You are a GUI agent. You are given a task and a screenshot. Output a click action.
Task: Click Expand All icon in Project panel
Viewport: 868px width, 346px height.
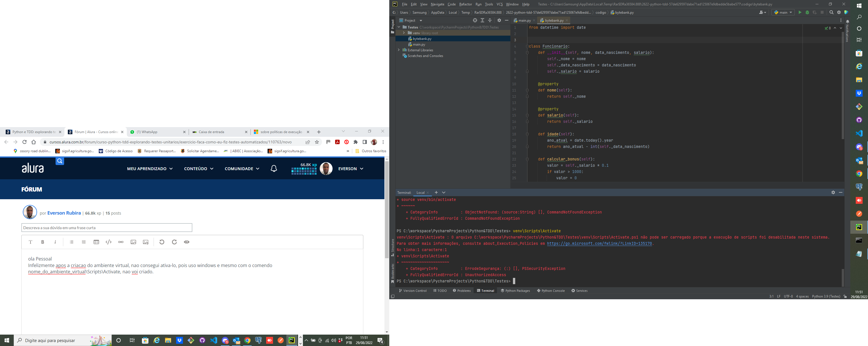482,21
